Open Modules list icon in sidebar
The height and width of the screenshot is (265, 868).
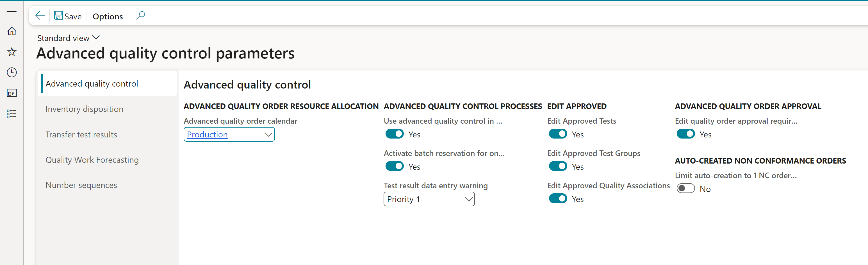coord(12,114)
